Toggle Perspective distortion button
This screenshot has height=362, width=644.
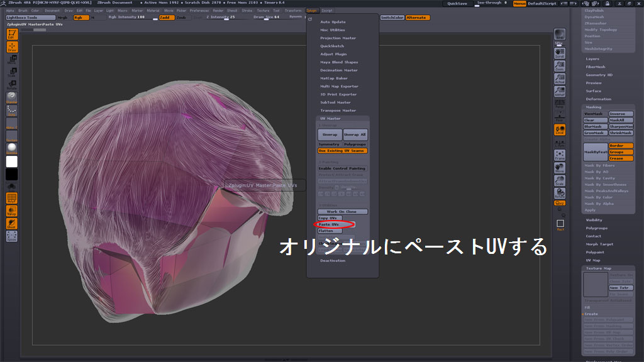(559, 104)
